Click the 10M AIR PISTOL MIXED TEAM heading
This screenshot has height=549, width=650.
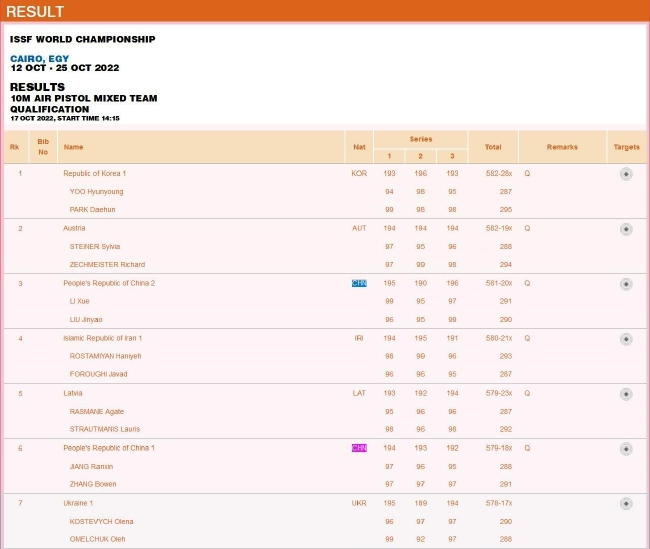[x=84, y=98]
